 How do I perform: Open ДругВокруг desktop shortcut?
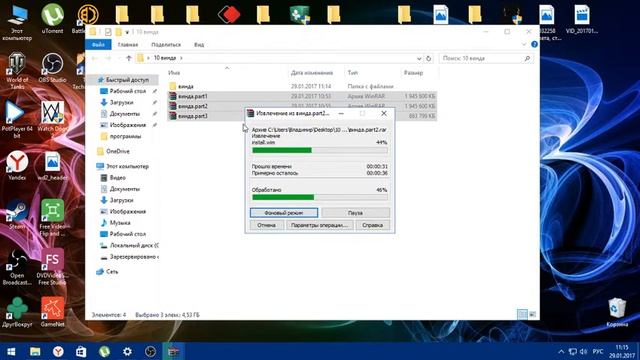[17, 312]
